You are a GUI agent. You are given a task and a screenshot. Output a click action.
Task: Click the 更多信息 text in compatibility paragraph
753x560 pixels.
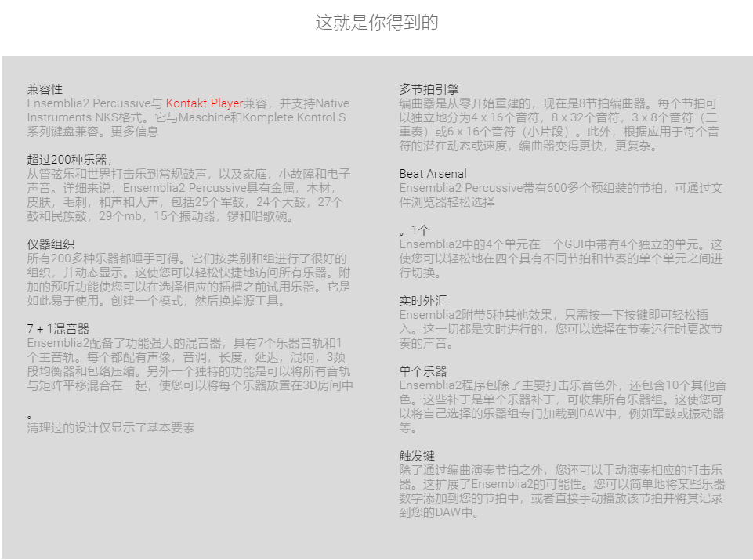tap(135, 132)
